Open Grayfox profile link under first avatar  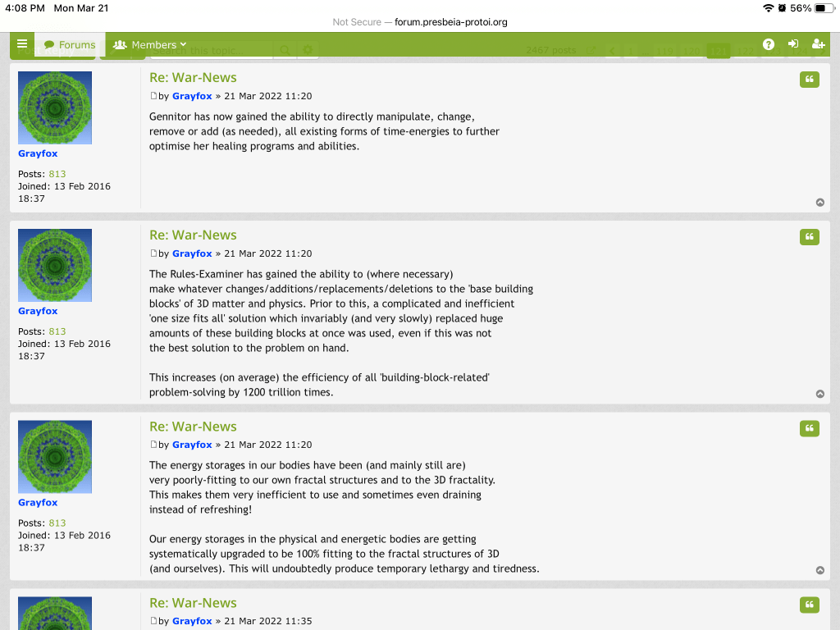point(38,153)
